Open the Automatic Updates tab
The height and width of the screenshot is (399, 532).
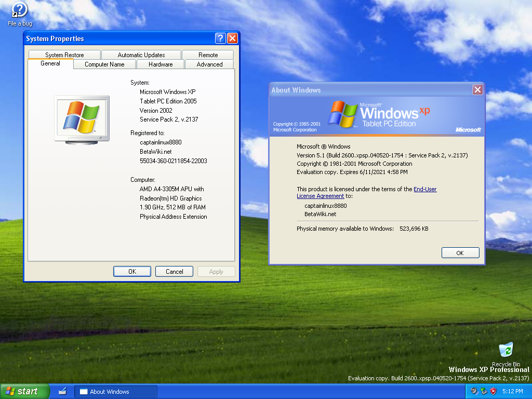pyautogui.click(x=141, y=55)
